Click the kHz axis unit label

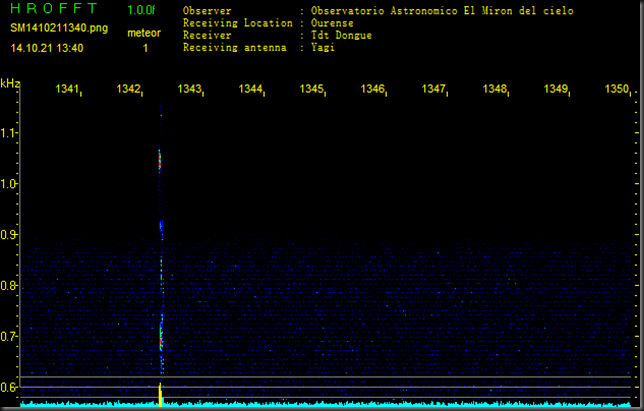[x=10, y=84]
